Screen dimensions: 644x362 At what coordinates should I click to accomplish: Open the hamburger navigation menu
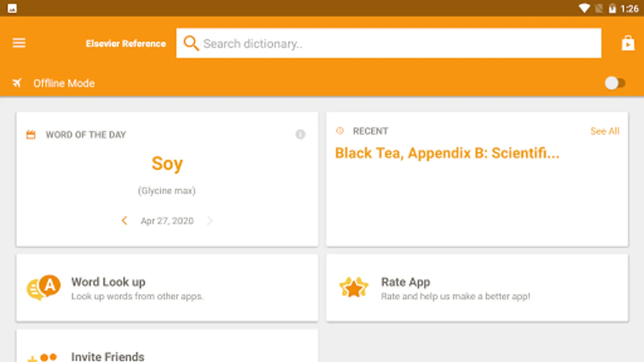click(x=19, y=43)
